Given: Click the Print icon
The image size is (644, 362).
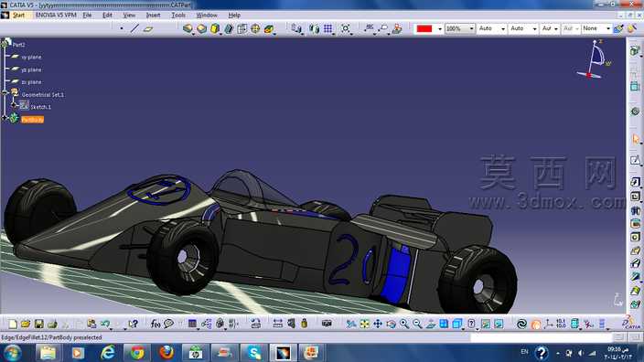Looking at the screenshot, I should [x=52, y=324].
